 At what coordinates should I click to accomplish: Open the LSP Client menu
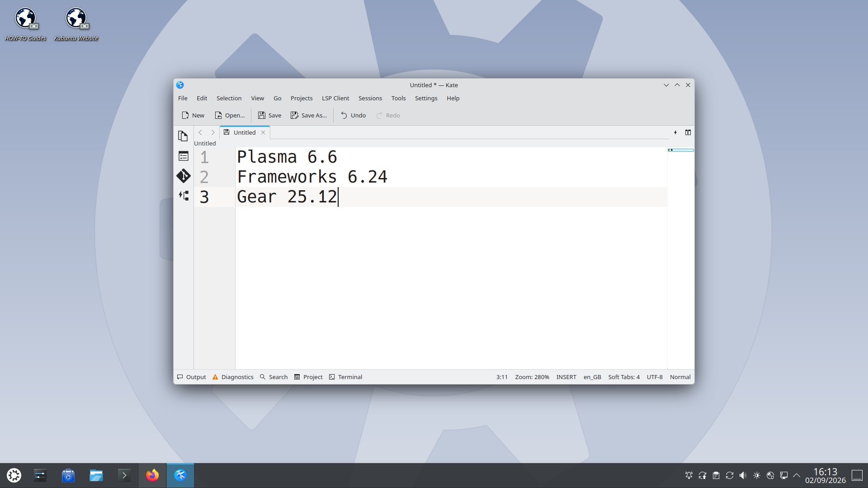335,98
